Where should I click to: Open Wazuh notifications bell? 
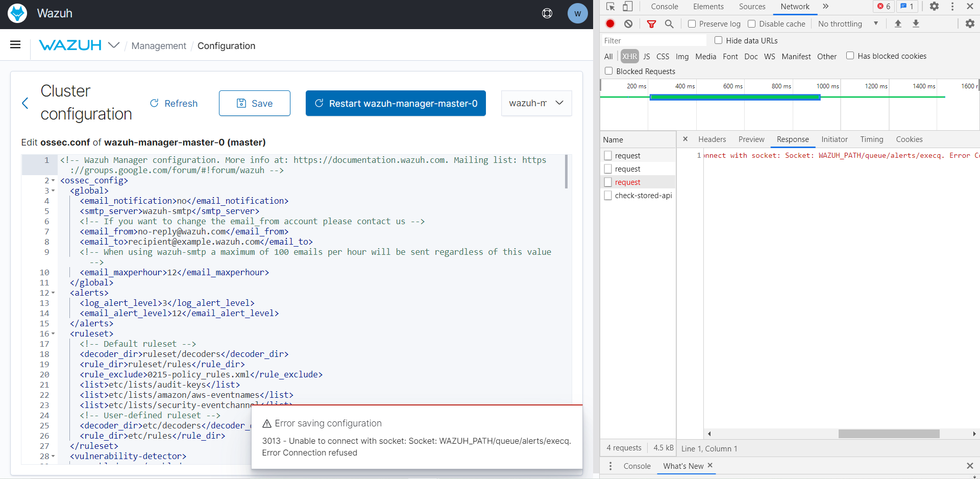(547, 13)
